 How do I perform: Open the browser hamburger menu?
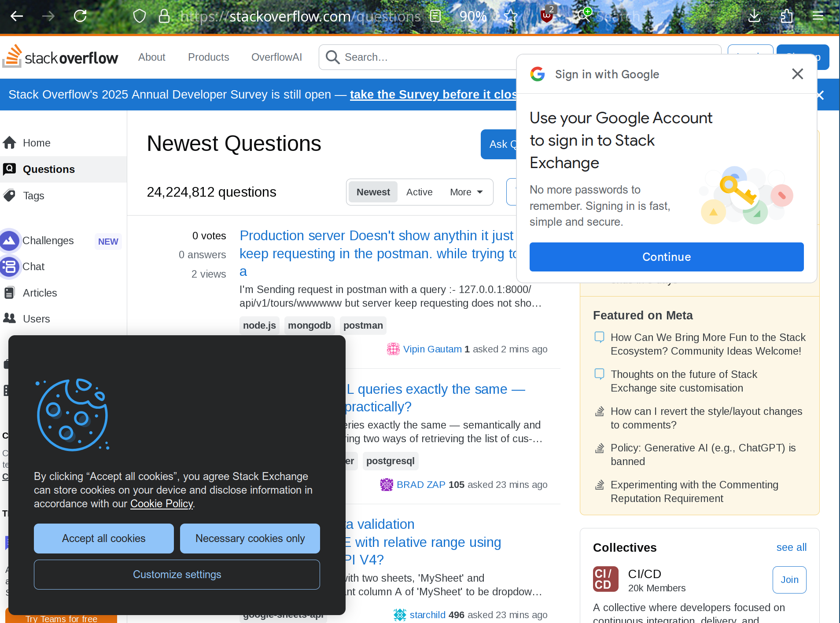coord(818,16)
